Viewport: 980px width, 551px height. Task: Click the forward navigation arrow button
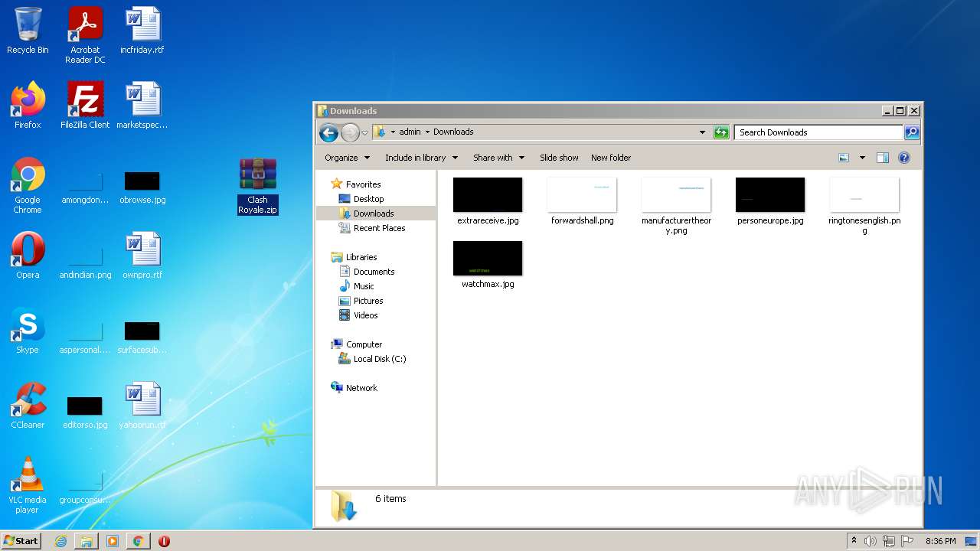point(350,132)
